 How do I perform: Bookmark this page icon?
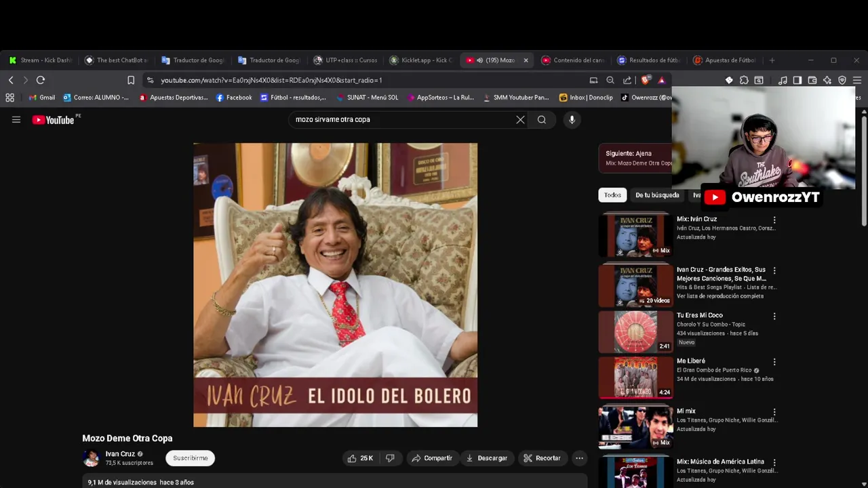pyautogui.click(x=131, y=80)
